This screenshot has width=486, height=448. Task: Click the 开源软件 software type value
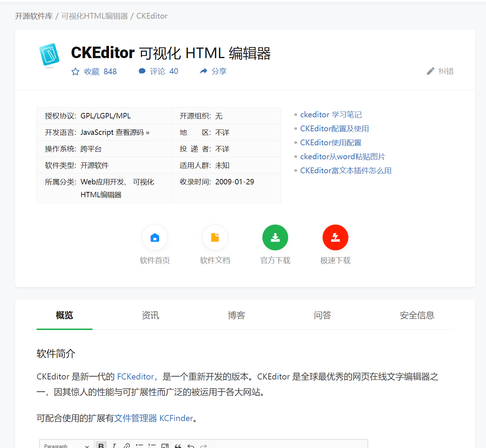coord(95,165)
